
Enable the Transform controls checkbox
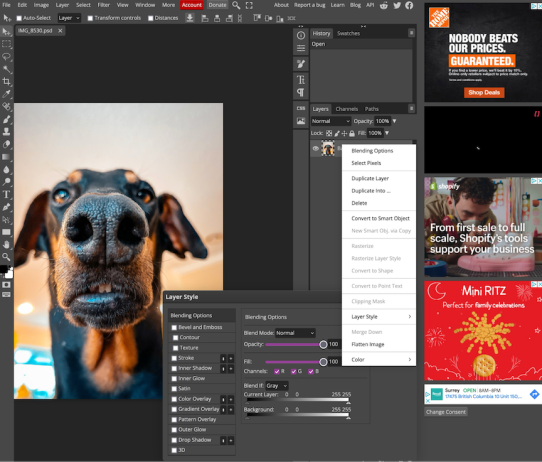point(90,18)
